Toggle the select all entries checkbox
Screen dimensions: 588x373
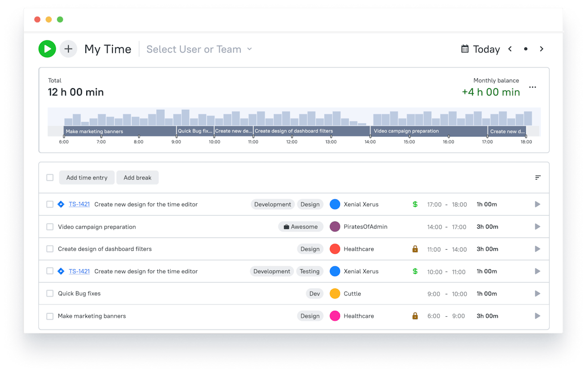(50, 178)
